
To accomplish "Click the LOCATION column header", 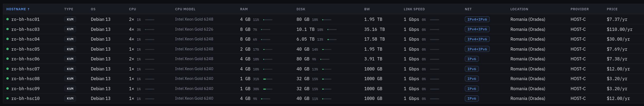I will (519, 9).
